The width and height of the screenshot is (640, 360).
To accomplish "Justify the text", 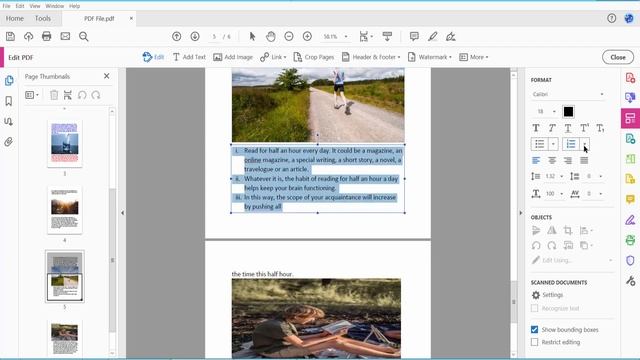I will [584, 160].
